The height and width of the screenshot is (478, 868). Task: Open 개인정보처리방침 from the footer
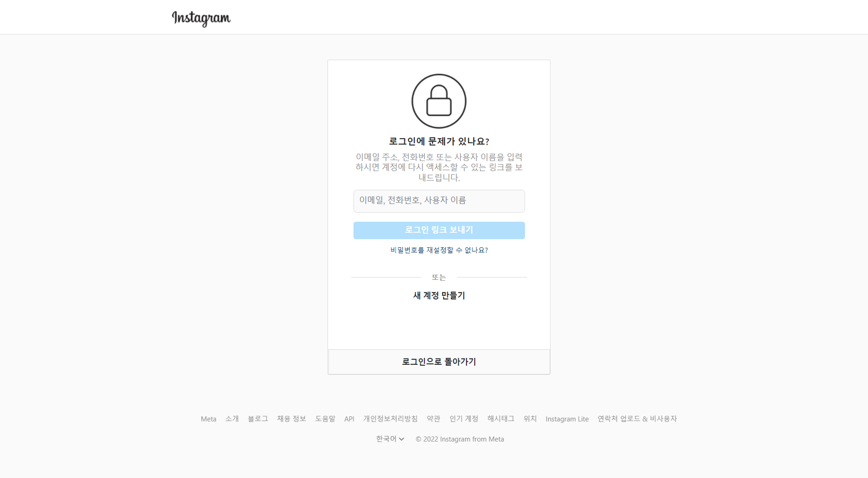390,419
